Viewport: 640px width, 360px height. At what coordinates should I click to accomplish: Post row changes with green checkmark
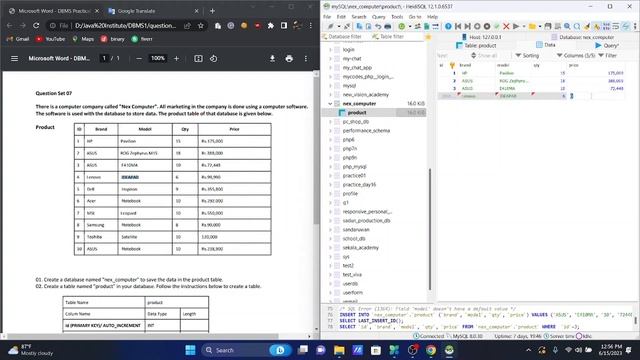pyautogui.click(x=497, y=26)
